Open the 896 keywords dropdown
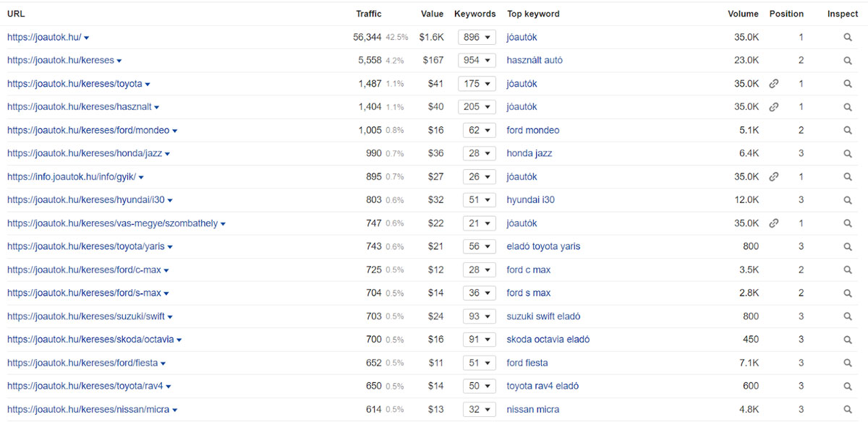Image resolution: width=868 pixels, height=422 pixels. pos(477,38)
